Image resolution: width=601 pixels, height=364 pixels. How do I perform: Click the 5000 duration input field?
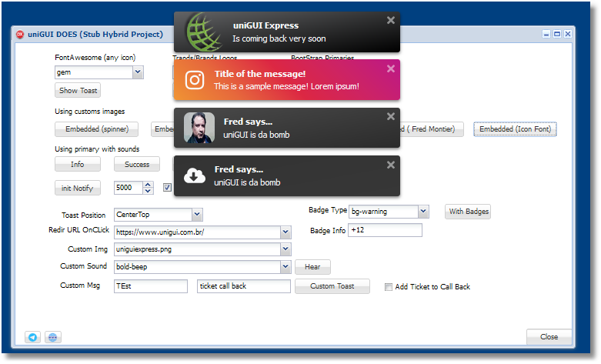coord(129,188)
